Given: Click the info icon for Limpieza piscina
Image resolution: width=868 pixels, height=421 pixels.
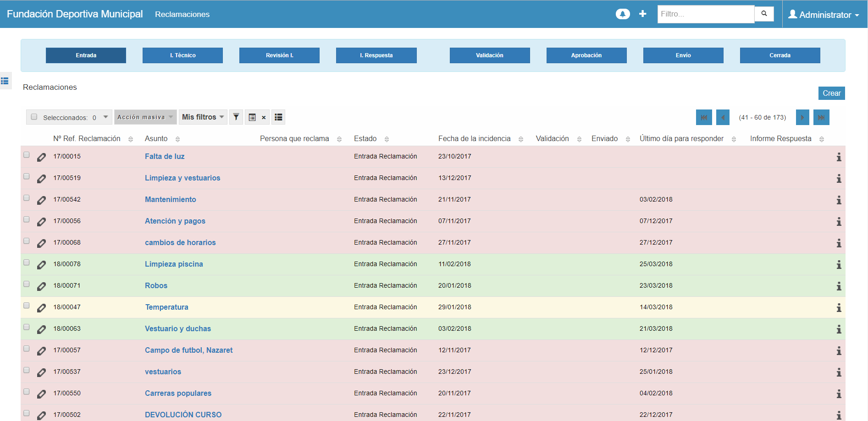Looking at the screenshot, I should point(839,264).
